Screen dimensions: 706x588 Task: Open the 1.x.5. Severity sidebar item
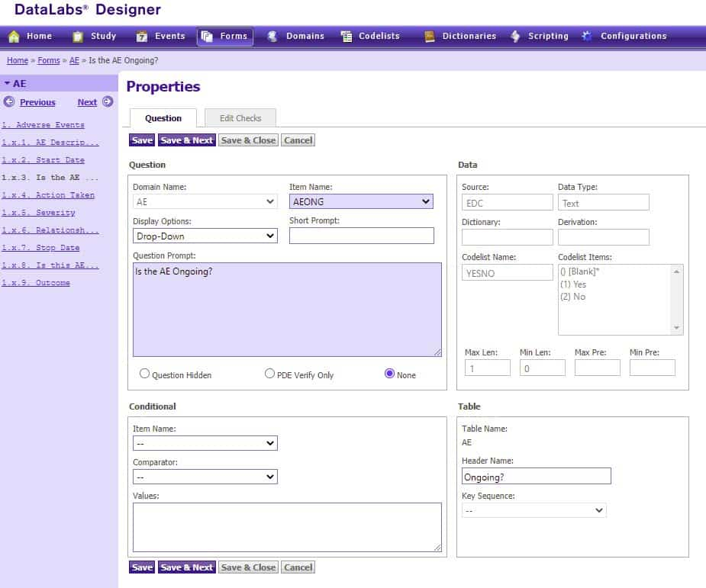pyautogui.click(x=38, y=212)
